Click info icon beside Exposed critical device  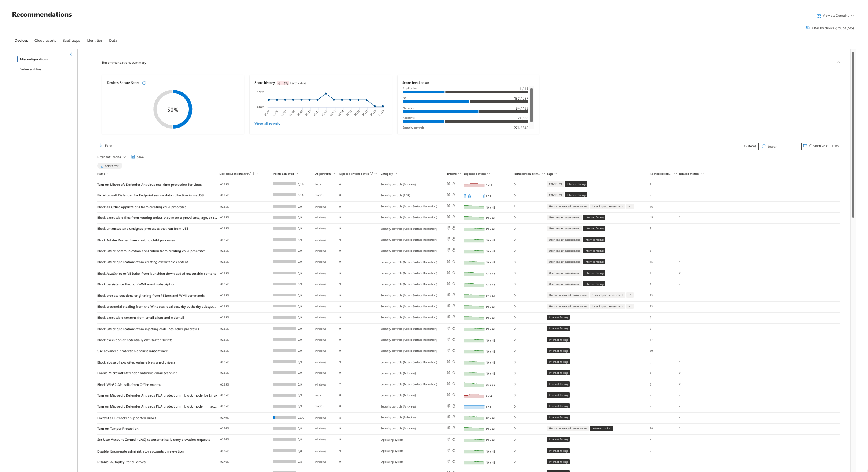point(371,173)
